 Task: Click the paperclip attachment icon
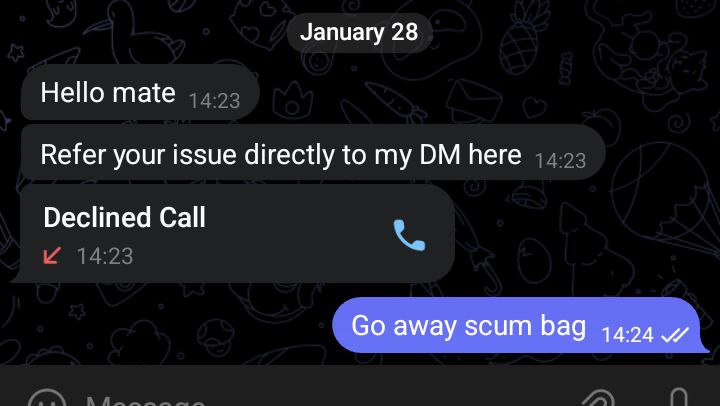(x=597, y=399)
